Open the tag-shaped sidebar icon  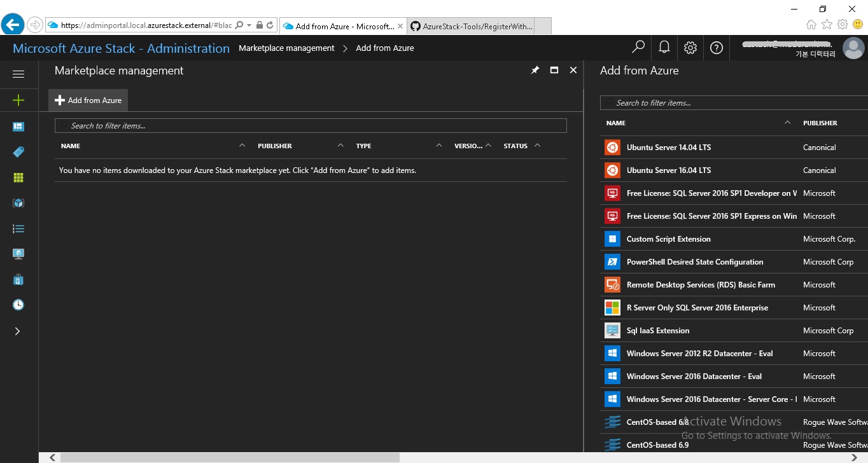point(18,152)
